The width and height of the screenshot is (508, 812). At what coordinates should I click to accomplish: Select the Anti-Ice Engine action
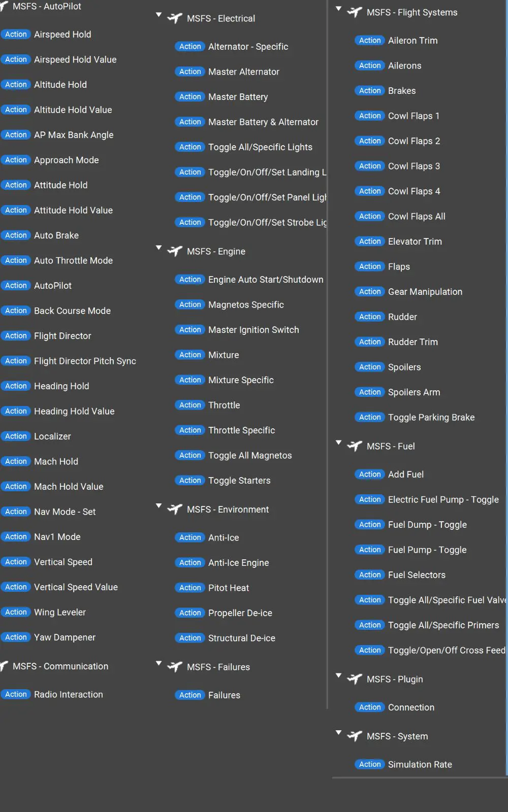point(239,563)
